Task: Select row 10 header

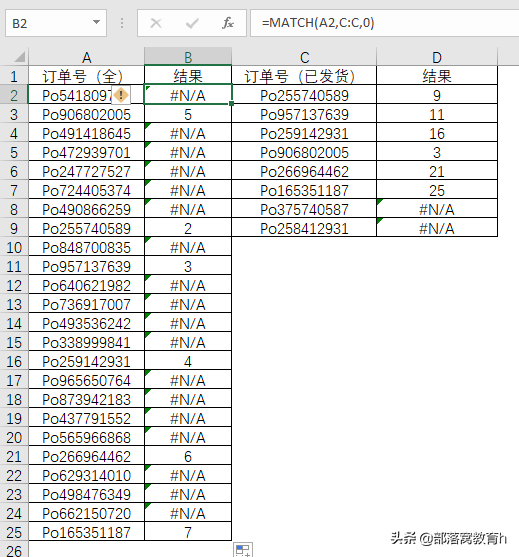Action: pos(14,247)
